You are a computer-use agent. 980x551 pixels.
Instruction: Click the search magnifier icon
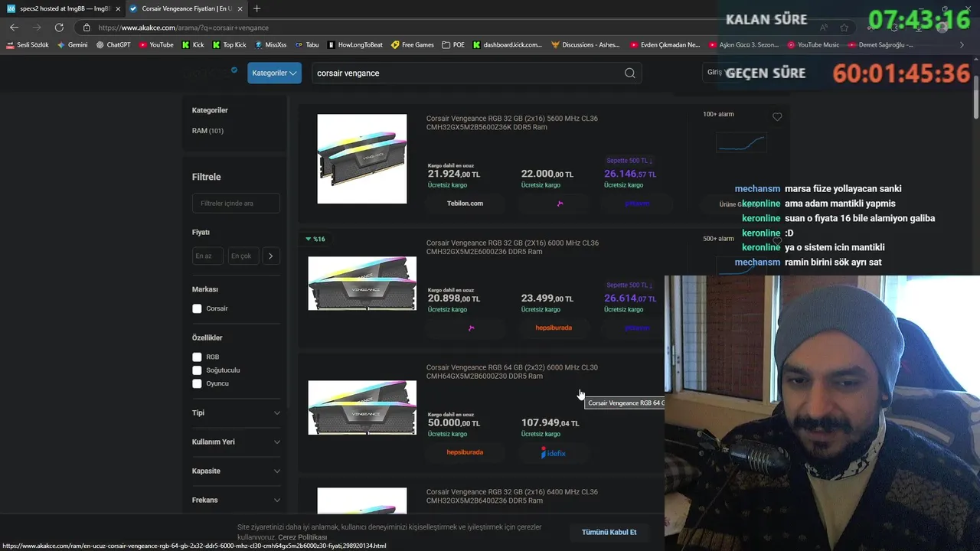tap(630, 73)
